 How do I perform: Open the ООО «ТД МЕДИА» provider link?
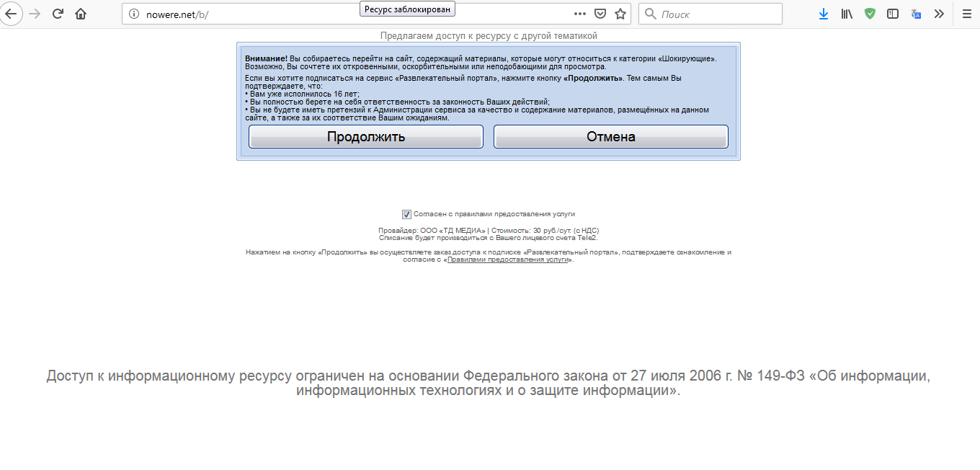(453, 231)
